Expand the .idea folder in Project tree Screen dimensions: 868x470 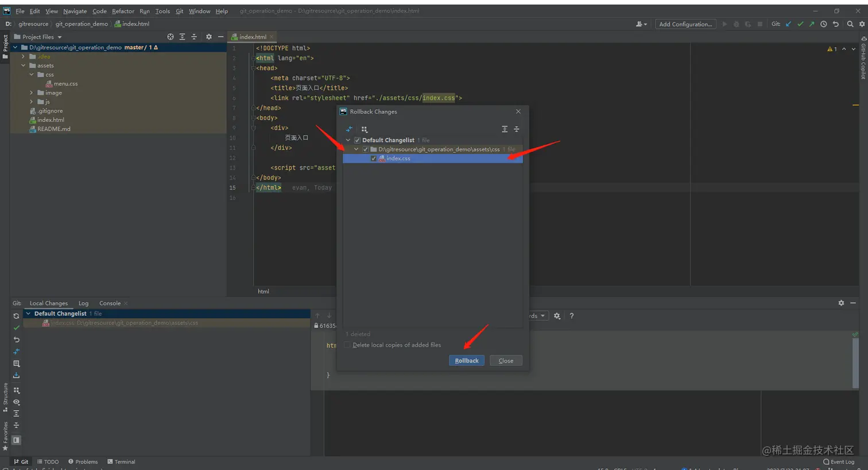(x=23, y=56)
